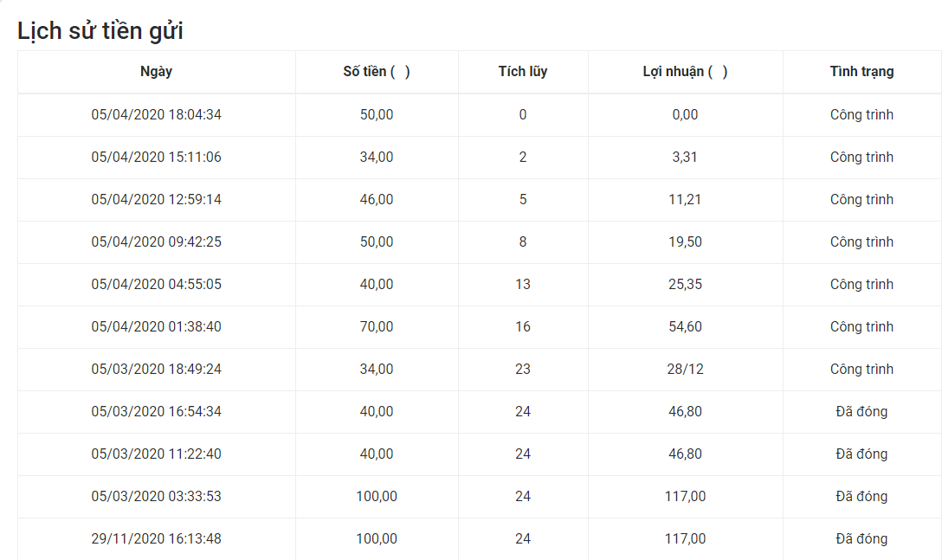Select the 3,31 profit cell

(685, 157)
